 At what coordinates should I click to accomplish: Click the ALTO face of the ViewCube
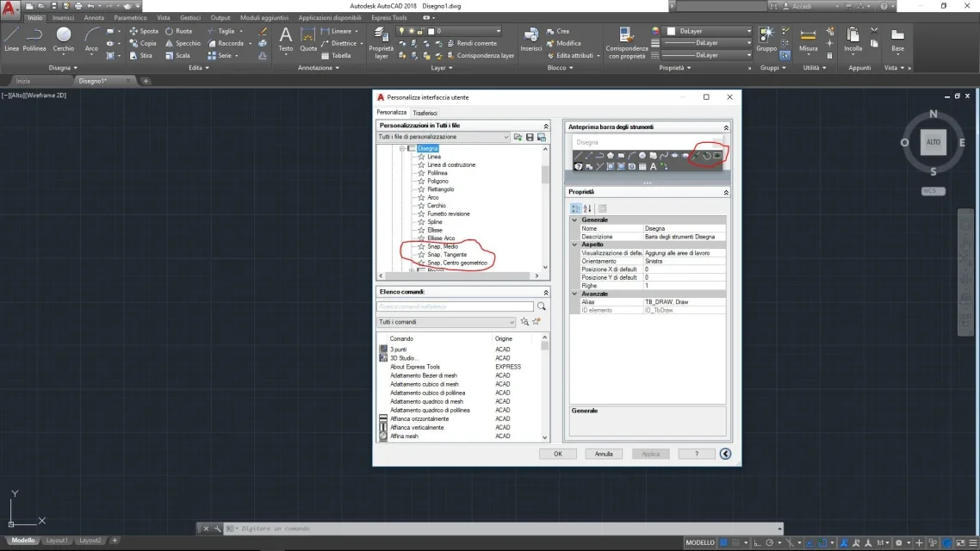coord(933,142)
